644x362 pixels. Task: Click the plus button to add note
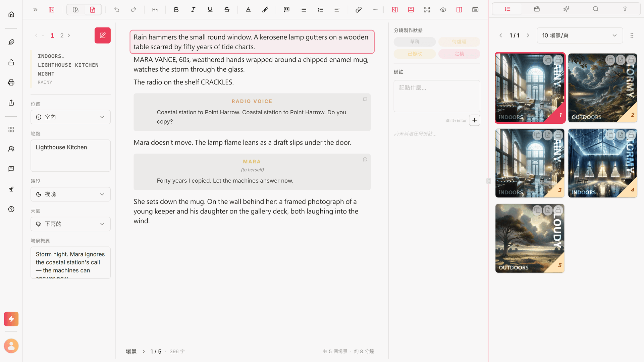474,120
